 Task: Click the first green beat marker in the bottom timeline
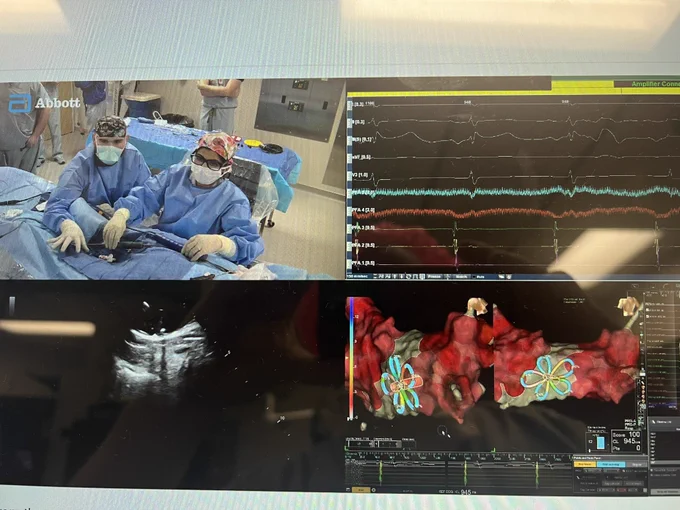[x=381, y=473]
